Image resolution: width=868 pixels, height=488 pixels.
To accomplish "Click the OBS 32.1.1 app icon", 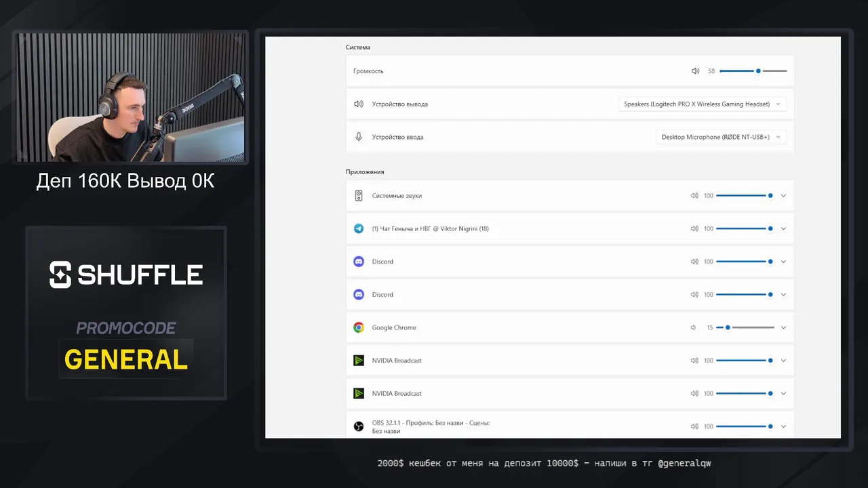I will pos(359,426).
